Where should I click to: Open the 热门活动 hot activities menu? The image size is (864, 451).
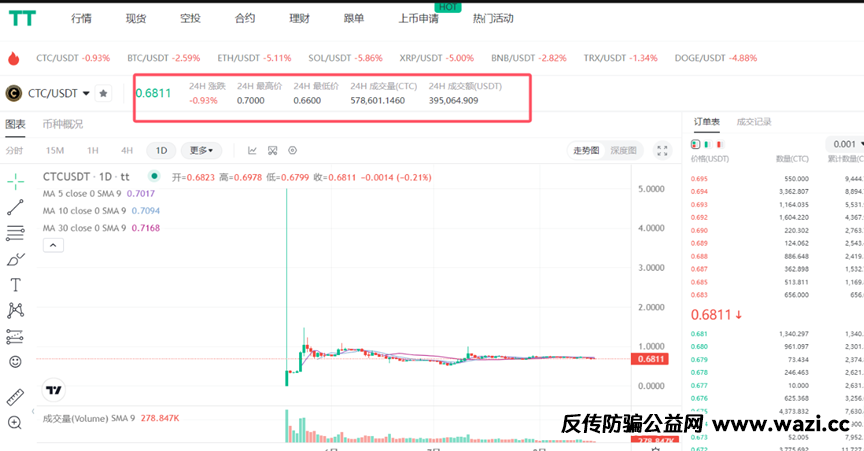pos(493,18)
